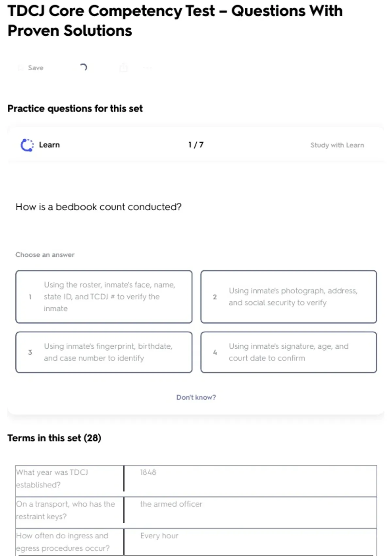Click the 1 / 7 question counter
Viewport: 392px width, 556px height.
[196, 145]
